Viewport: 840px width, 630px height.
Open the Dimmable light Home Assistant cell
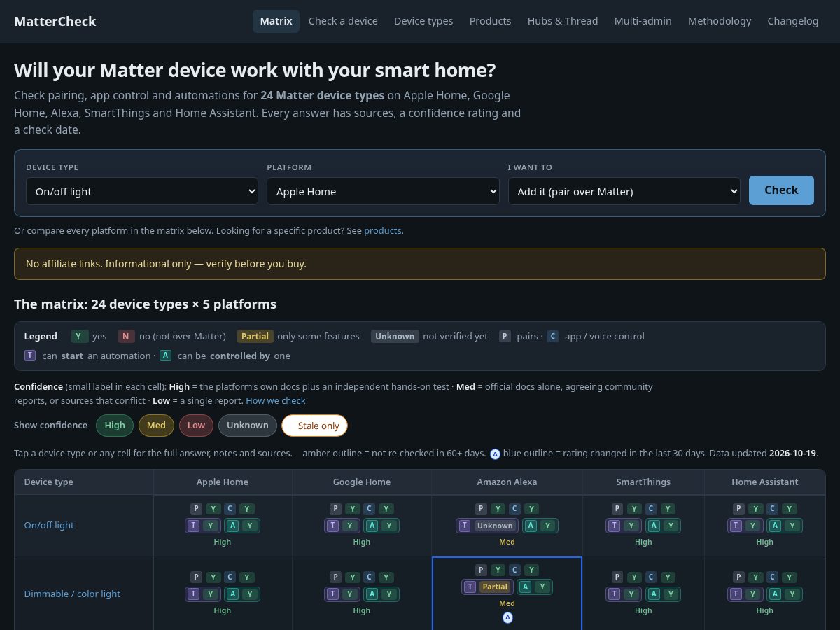point(765,594)
